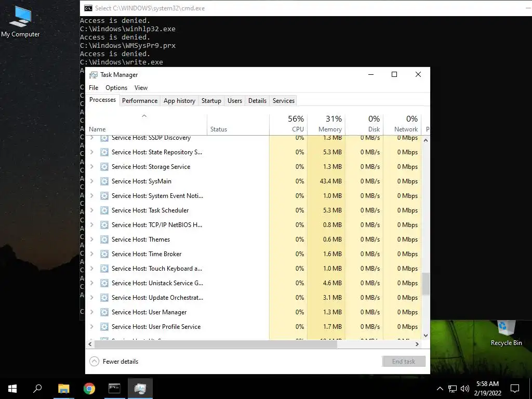Expand Service Host: State Repository row
The width and height of the screenshot is (532, 399).
pos(91,152)
